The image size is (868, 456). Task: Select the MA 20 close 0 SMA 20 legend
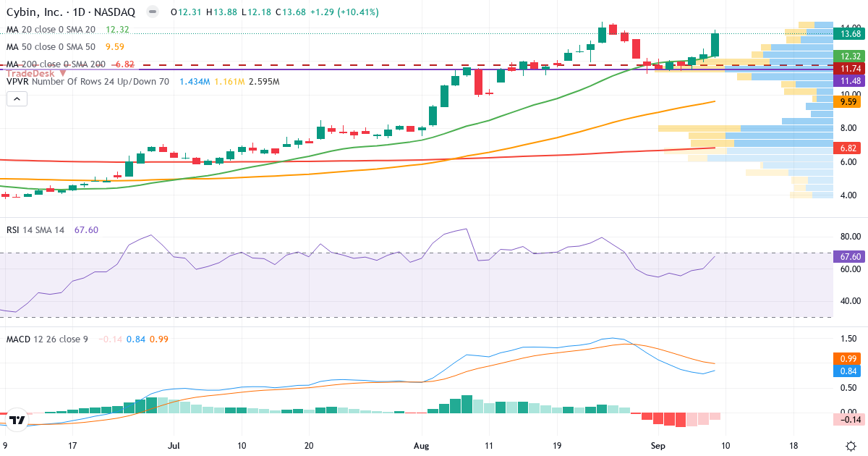(51, 30)
